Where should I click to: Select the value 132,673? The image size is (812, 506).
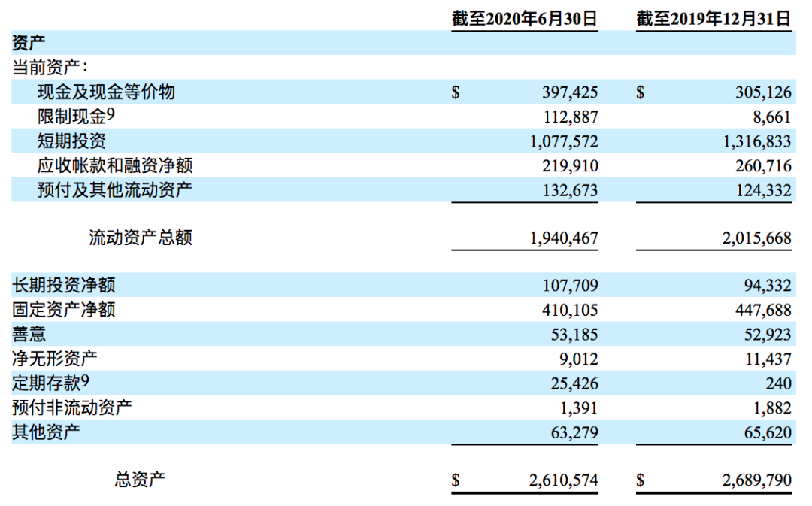[x=571, y=190]
